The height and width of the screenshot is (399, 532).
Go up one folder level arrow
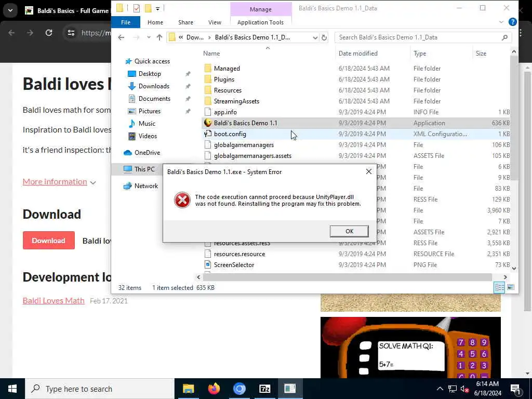coord(159,37)
